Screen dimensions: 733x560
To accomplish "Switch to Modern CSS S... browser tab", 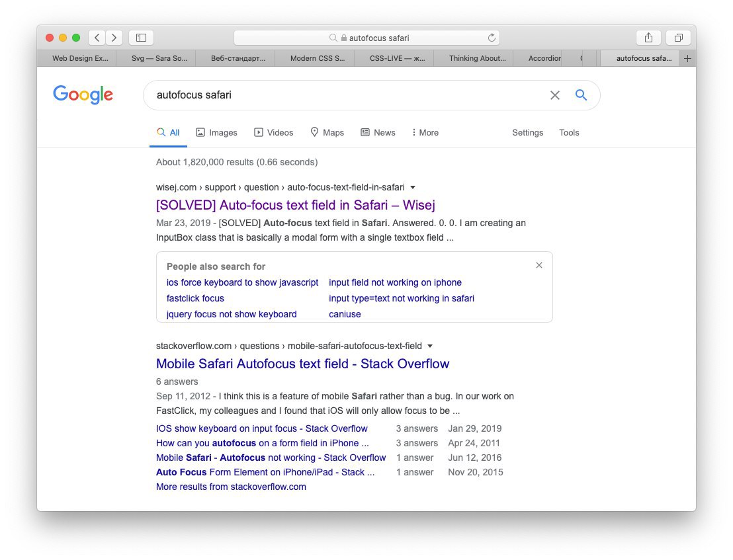I will [x=315, y=58].
